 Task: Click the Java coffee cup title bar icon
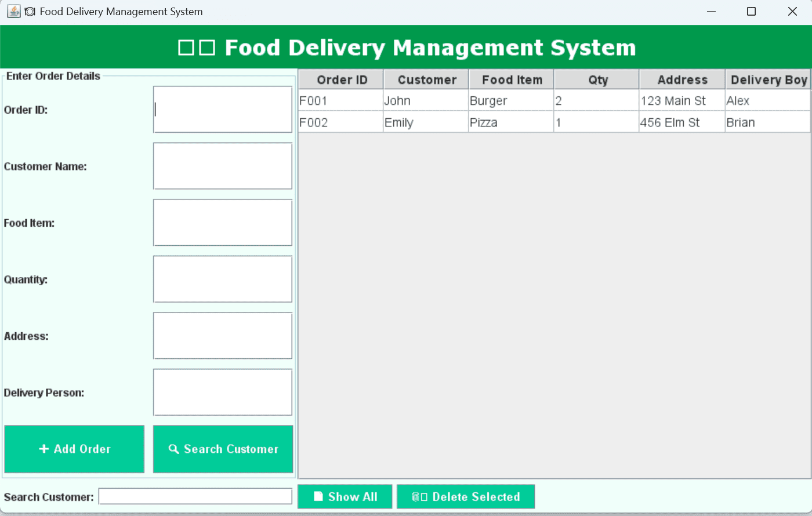[x=13, y=11]
